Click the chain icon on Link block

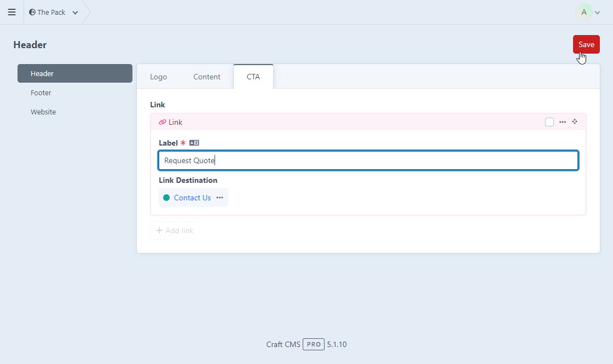pos(163,122)
